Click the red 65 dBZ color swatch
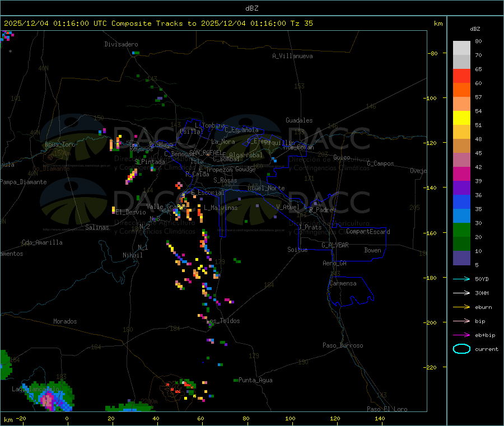Image resolution: width=504 pixels, height=426 pixels. tap(461, 76)
